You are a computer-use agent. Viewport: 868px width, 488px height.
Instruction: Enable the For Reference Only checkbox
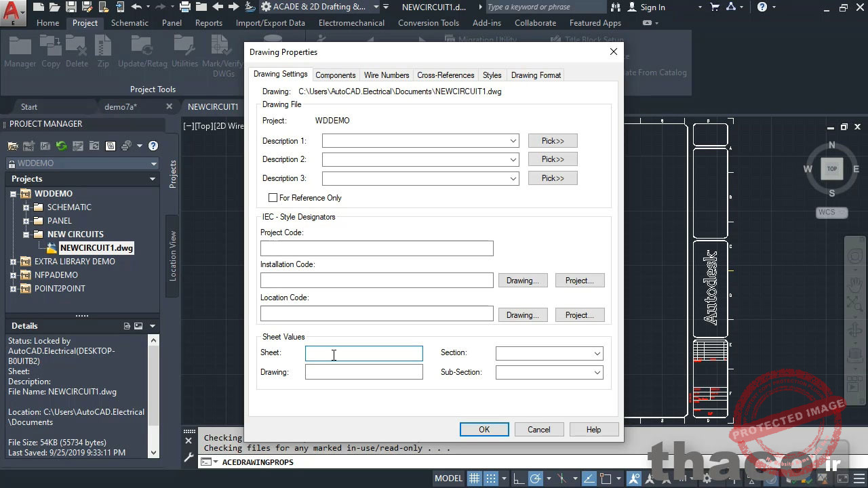[273, 198]
